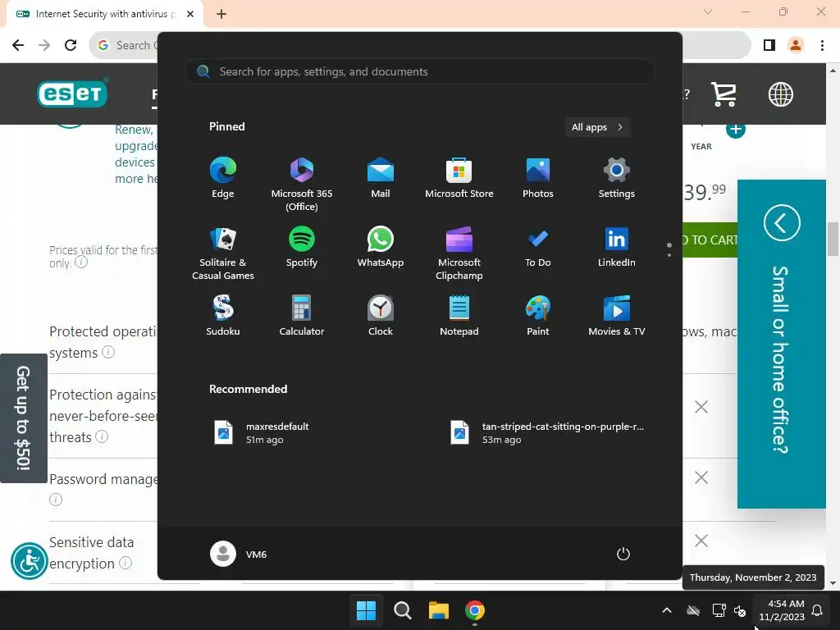Viewport: 840px width, 630px height.
Task: Show info for Protected operating systems
Action: (x=108, y=352)
